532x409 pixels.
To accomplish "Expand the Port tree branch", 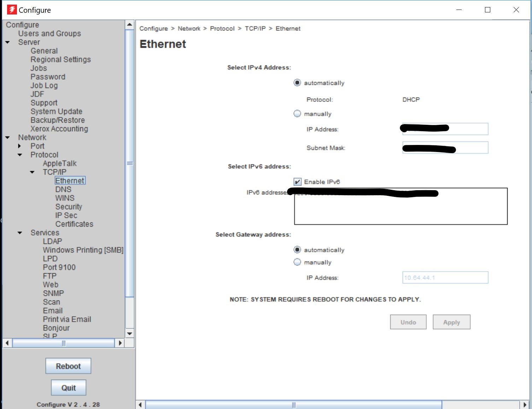I will [19, 146].
